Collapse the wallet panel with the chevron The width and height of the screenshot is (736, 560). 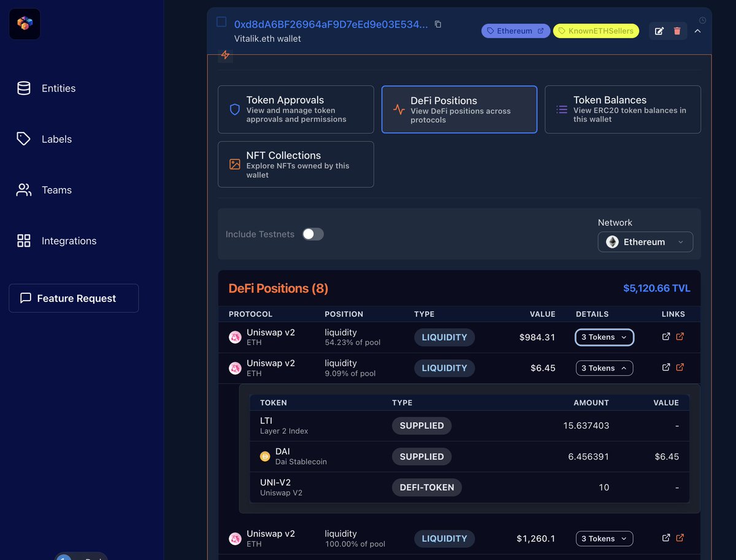(x=698, y=31)
